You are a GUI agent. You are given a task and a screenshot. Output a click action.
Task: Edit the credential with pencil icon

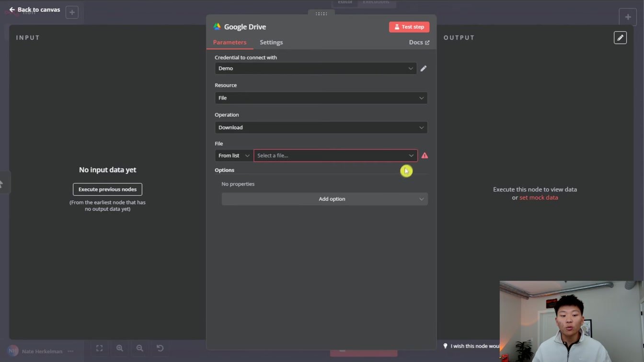tap(424, 68)
